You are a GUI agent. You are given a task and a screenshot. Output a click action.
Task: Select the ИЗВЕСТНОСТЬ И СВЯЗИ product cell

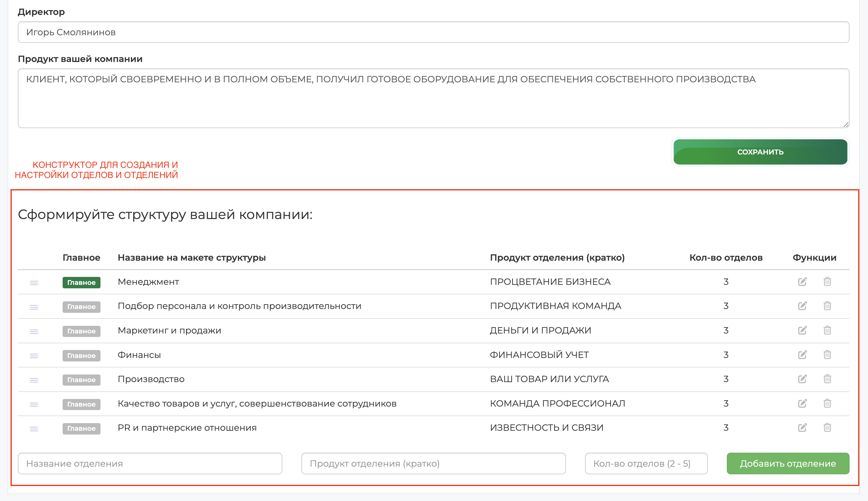tap(547, 428)
